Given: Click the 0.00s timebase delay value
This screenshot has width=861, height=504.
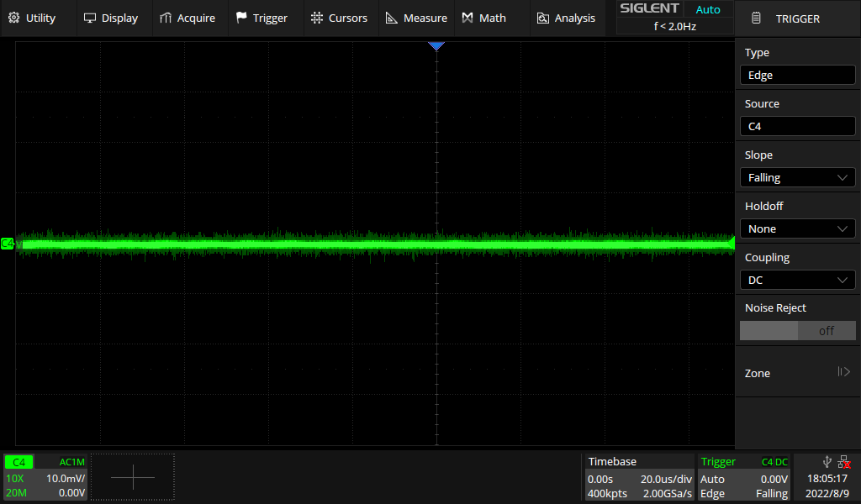Looking at the screenshot, I should [x=600, y=479].
